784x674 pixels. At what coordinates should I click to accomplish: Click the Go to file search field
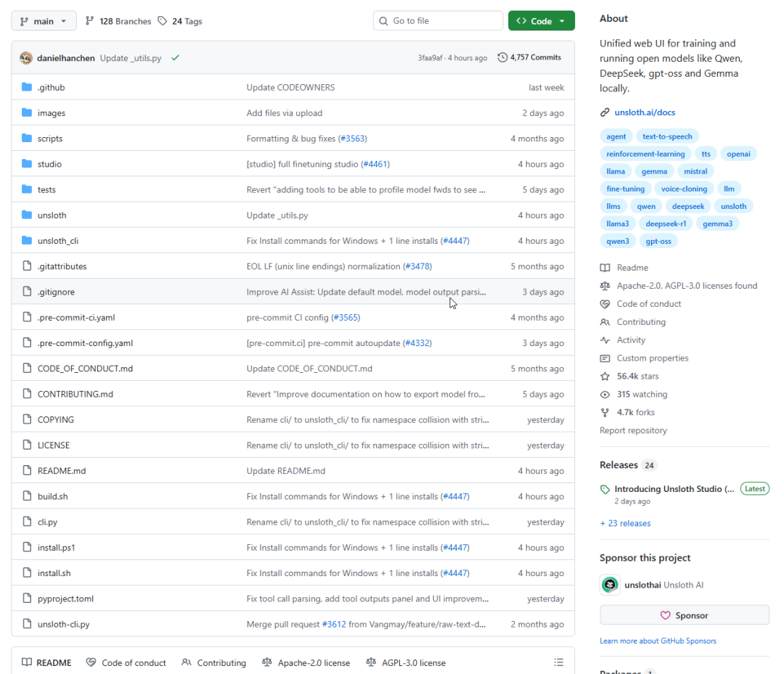pos(438,21)
